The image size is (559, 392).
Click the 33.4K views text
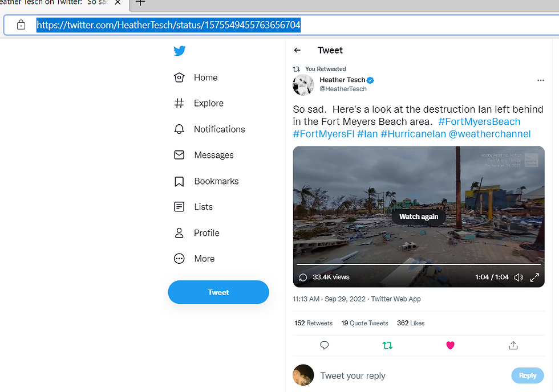[x=331, y=277]
